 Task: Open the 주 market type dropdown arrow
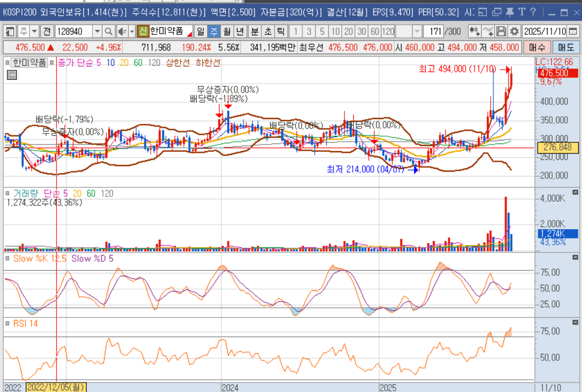pos(34,32)
